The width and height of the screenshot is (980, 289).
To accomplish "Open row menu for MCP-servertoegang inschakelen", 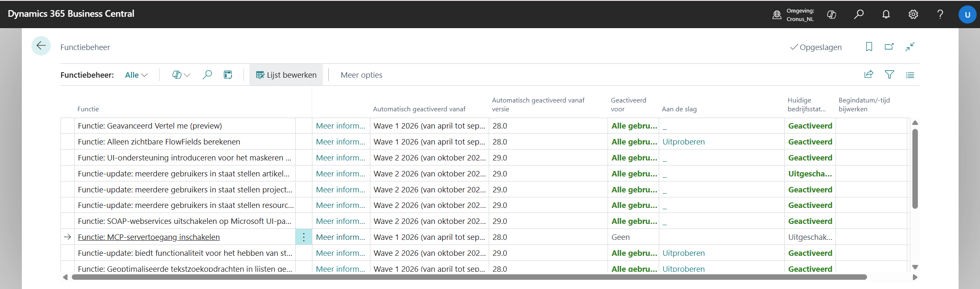I will point(304,237).
